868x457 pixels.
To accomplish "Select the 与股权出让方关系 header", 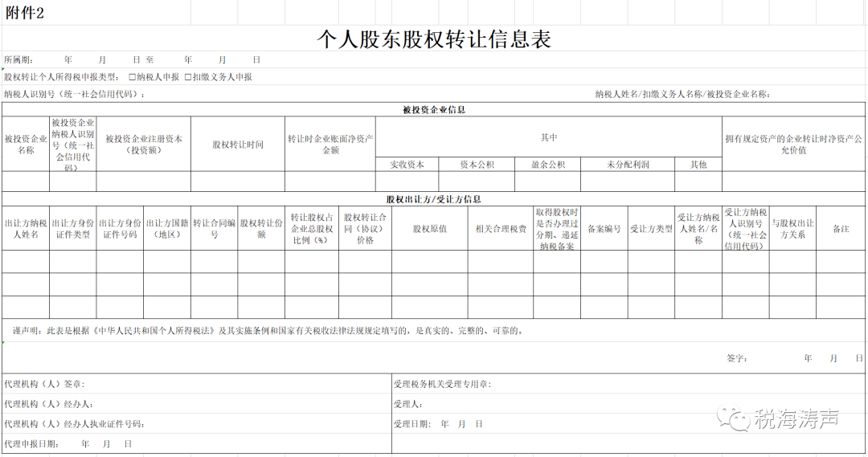I will click(792, 228).
